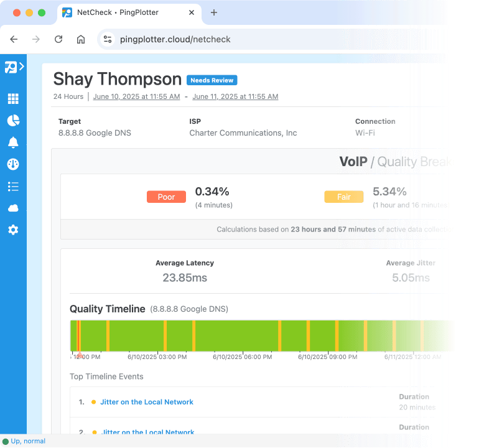
Task: Click the '5.34%' fair percentage
Action: tap(389, 192)
